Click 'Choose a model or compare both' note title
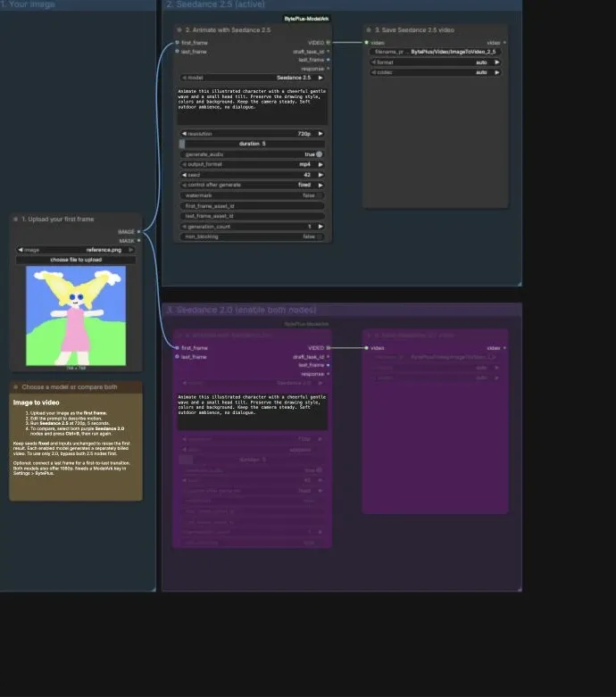 click(x=70, y=387)
